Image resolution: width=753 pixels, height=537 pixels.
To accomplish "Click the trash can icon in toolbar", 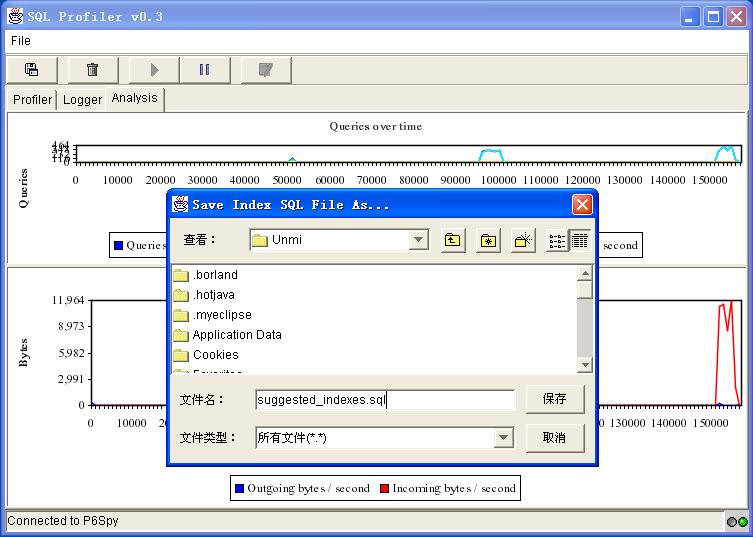I will (x=93, y=70).
